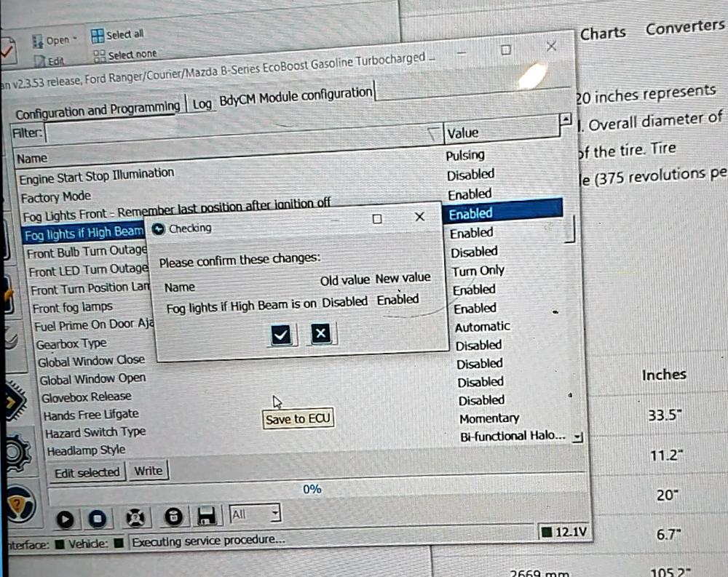This screenshot has width=728, height=577.
Task: Click the filter funnel icon
Action: pos(433,132)
